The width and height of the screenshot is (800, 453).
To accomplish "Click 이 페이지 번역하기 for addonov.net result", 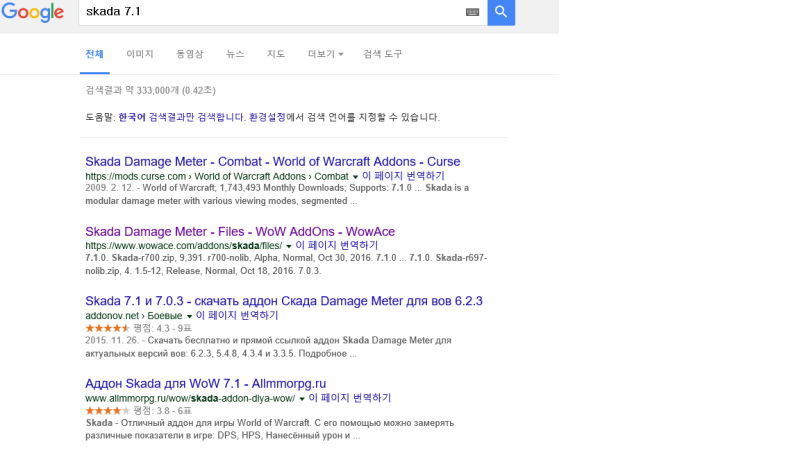I will click(237, 315).
